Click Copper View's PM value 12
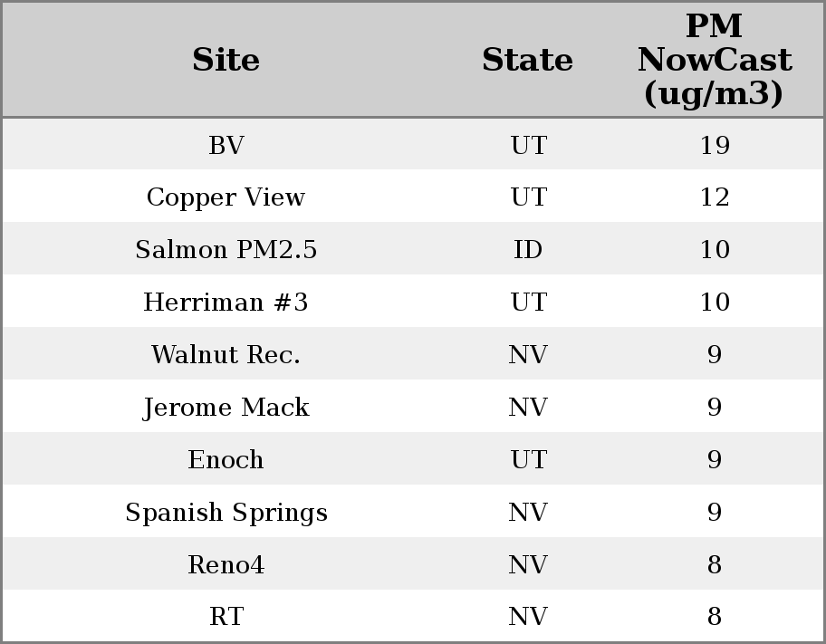 (715, 197)
